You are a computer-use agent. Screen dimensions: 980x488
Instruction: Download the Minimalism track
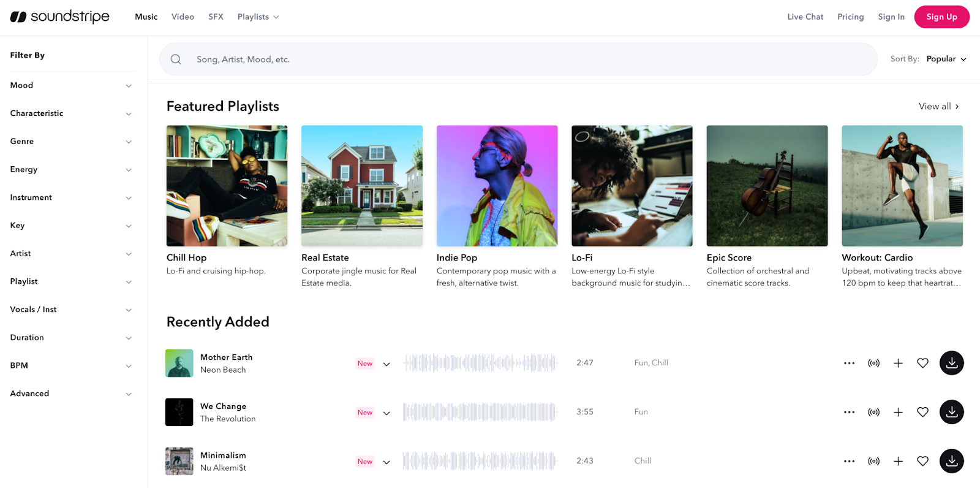coord(951,461)
